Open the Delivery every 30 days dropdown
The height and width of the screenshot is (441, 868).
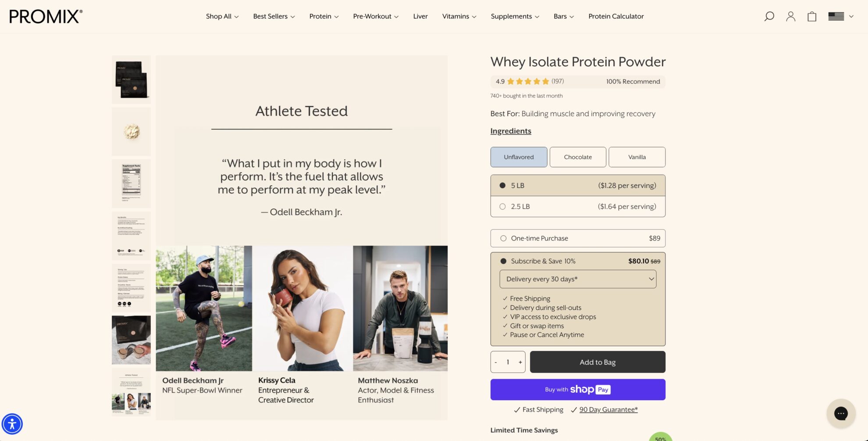tap(578, 279)
